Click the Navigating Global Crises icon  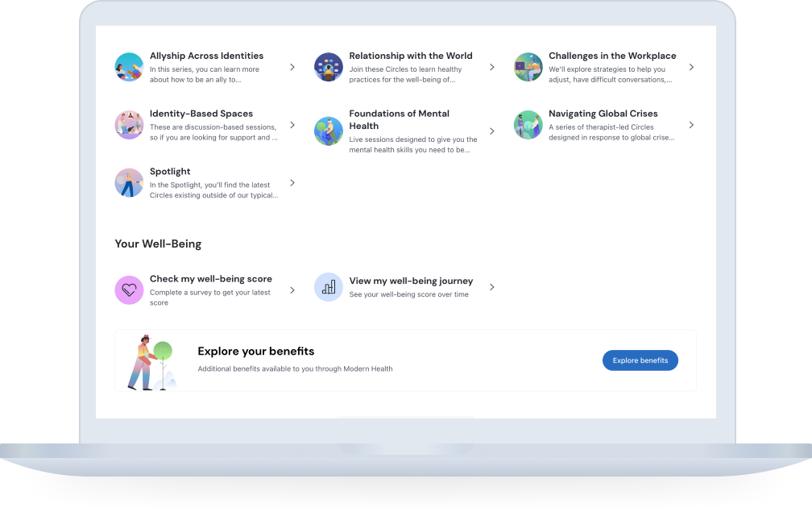528,125
